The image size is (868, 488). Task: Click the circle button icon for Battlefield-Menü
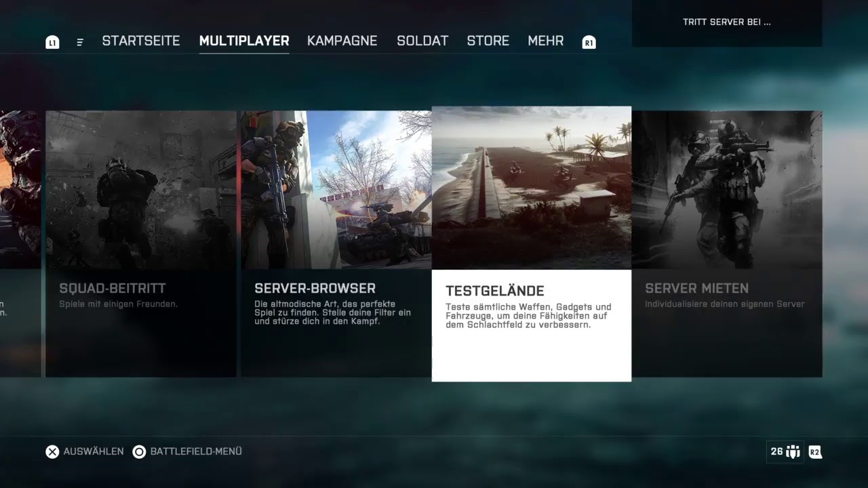click(139, 451)
